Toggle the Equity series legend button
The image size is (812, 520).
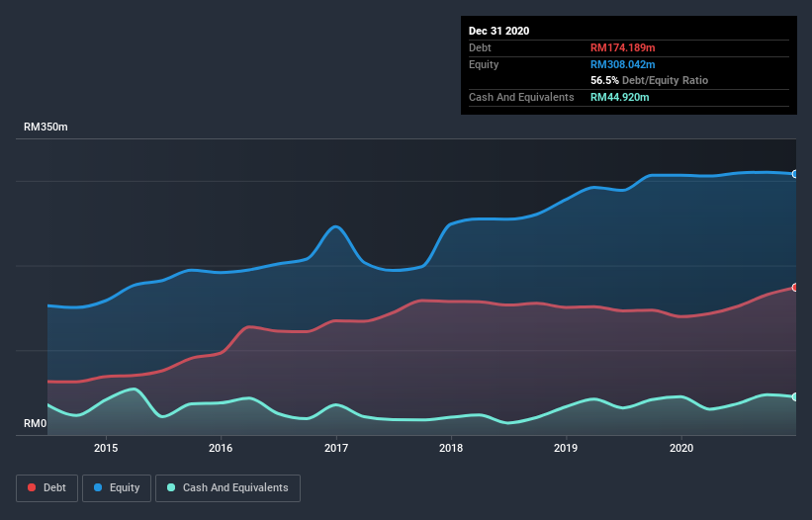point(117,488)
